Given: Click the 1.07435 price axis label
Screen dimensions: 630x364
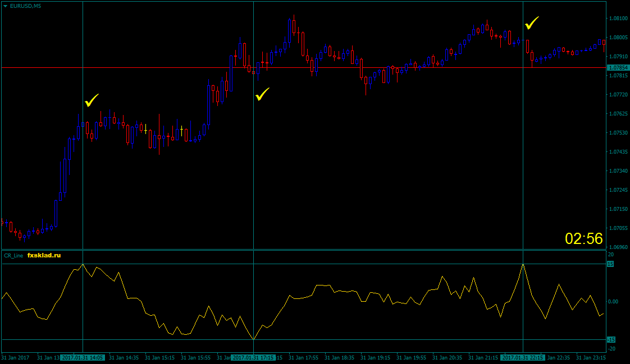Looking at the screenshot, I should [x=618, y=151].
